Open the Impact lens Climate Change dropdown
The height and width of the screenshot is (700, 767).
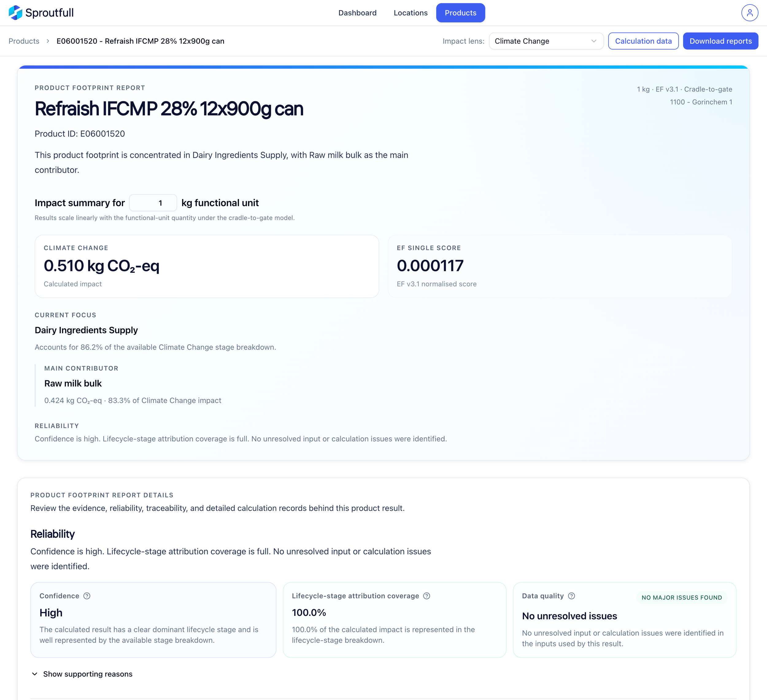(x=546, y=41)
